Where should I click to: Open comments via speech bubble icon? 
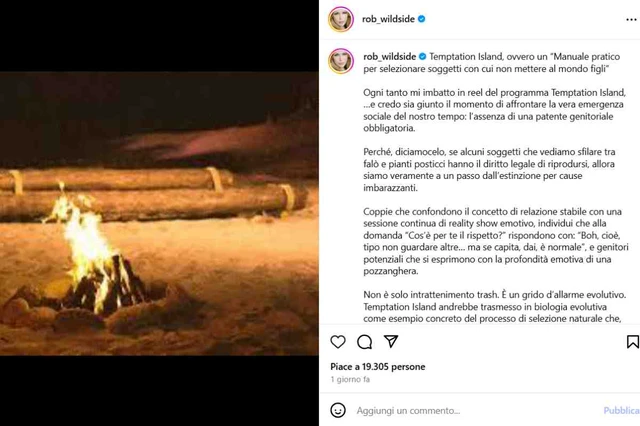click(x=364, y=342)
